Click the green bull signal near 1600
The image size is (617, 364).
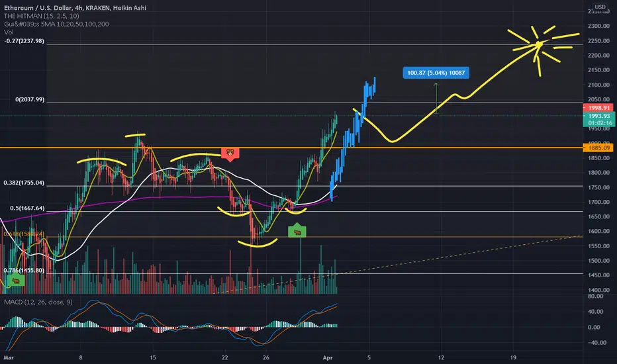(297, 230)
